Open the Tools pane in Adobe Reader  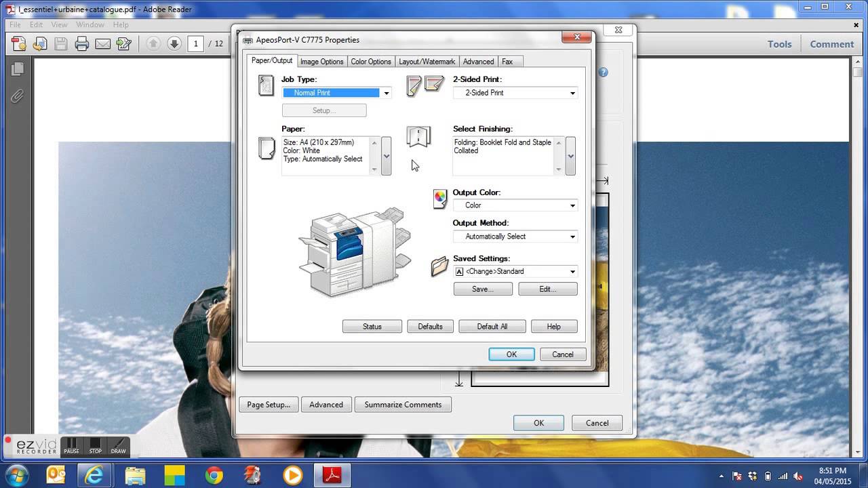(x=779, y=44)
